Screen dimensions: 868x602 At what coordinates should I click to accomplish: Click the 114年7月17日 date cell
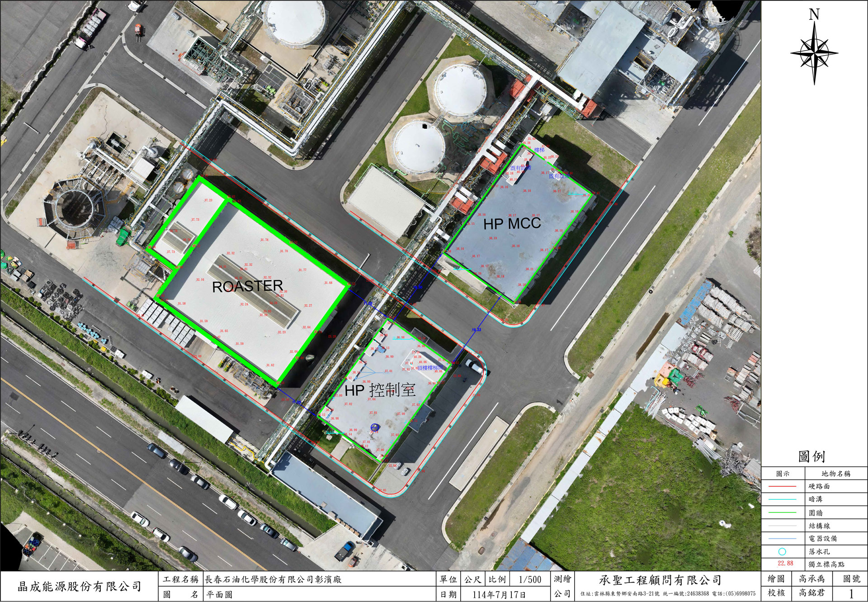[x=499, y=594]
